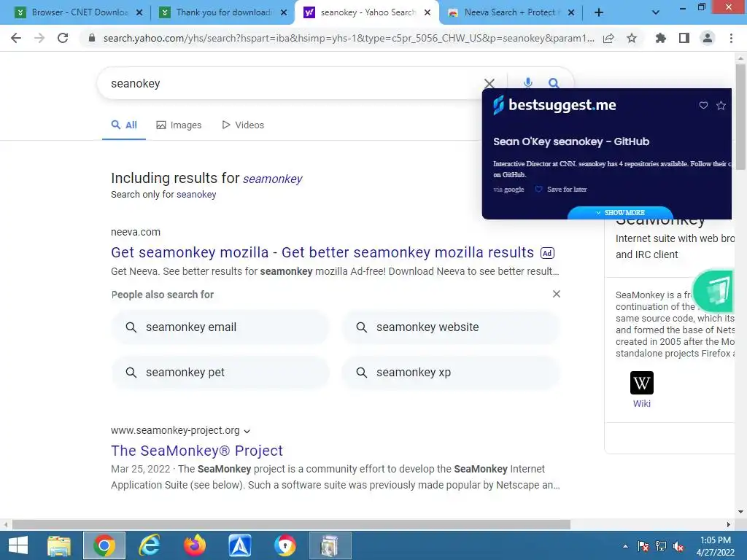Image resolution: width=747 pixels, height=560 pixels.
Task: Select the All results tab
Action: 124,125
